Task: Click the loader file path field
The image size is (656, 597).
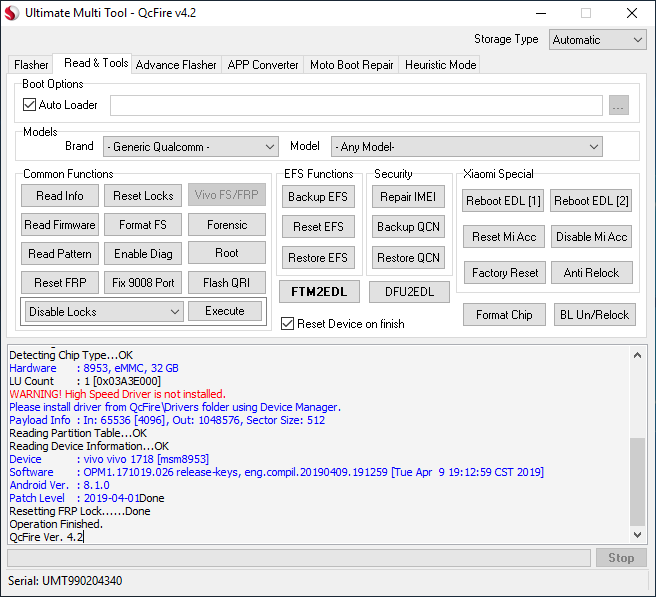Action: point(356,105)
